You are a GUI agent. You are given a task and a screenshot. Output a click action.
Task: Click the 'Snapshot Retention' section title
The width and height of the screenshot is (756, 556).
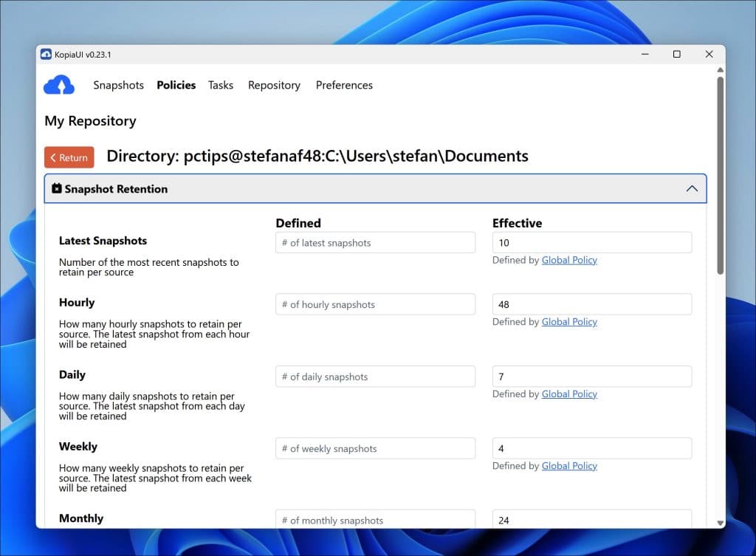pos(116,189)
